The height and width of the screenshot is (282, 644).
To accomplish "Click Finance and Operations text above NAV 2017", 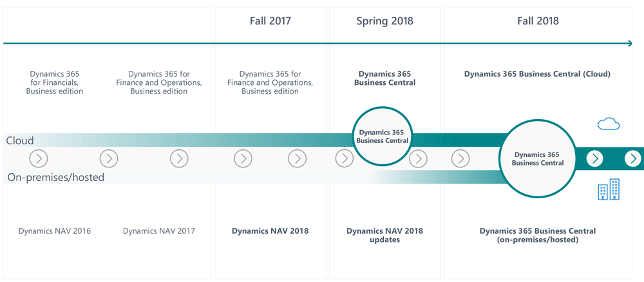I will [x=159, y=82].
